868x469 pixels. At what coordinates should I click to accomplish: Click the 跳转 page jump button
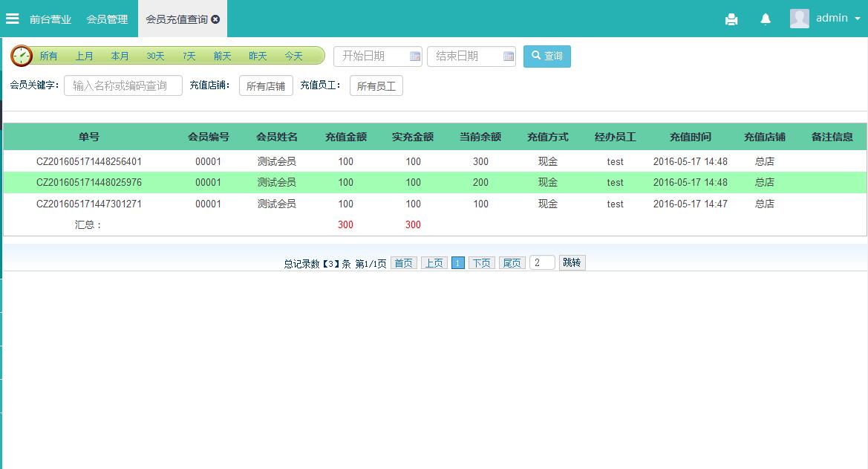pyautogui.click(x=572, y=262)
